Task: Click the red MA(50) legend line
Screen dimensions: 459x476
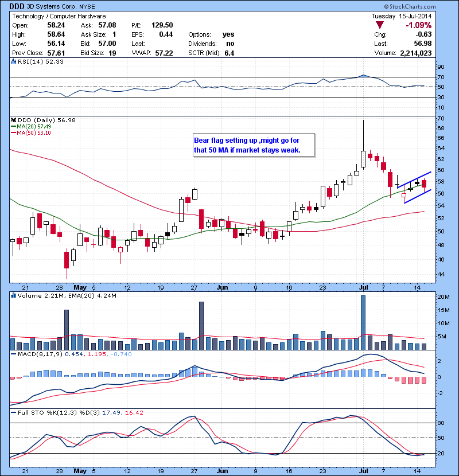Action: click(x=14, y=133)
